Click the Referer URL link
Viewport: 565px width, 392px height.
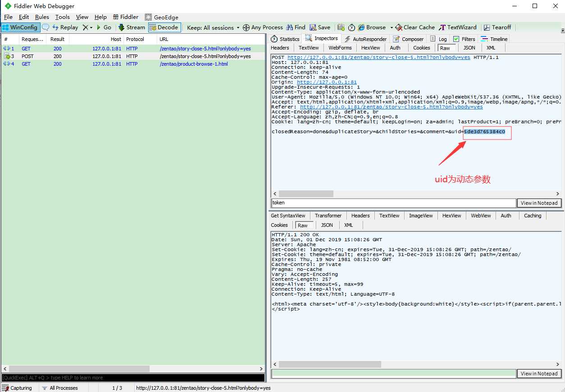click(x=392, y=107)
